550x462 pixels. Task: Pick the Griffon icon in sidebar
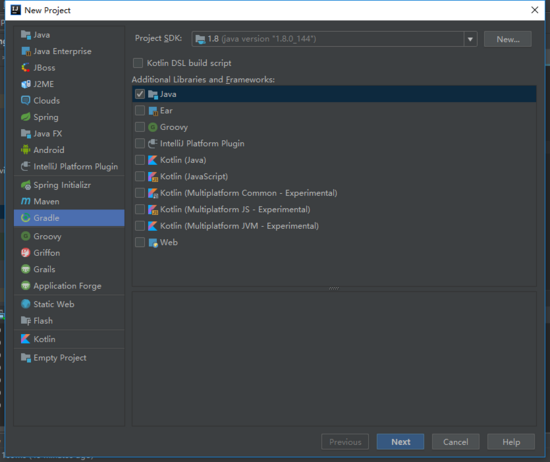pyautogui.click(x=26, y=253)
